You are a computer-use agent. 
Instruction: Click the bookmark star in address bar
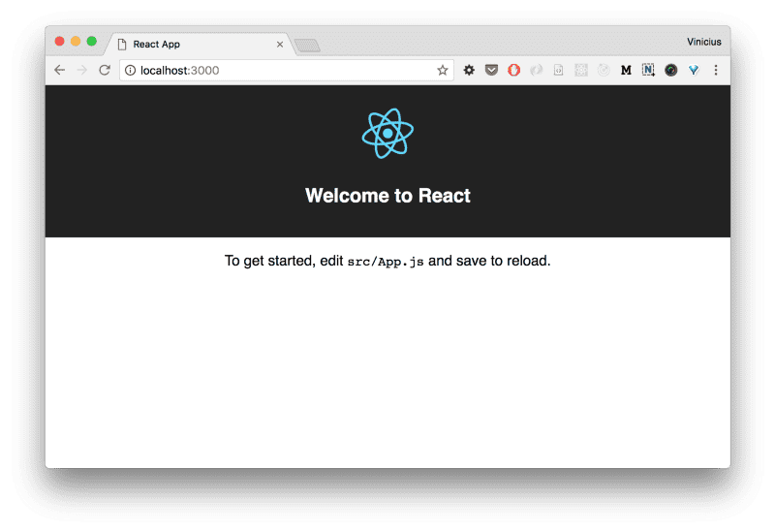[x=443, y=70]
